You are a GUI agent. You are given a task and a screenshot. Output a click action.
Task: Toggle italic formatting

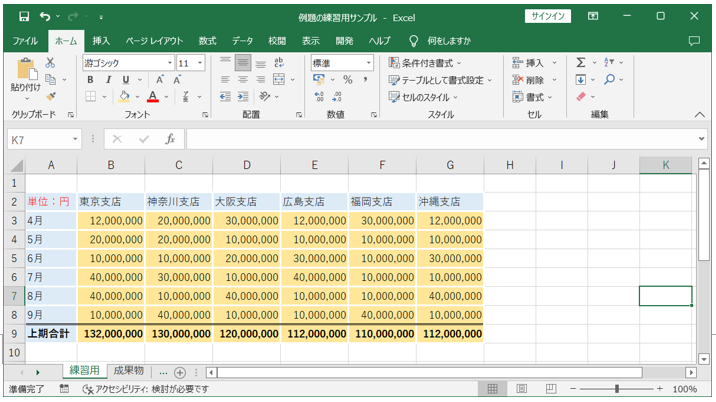point(108,80)
